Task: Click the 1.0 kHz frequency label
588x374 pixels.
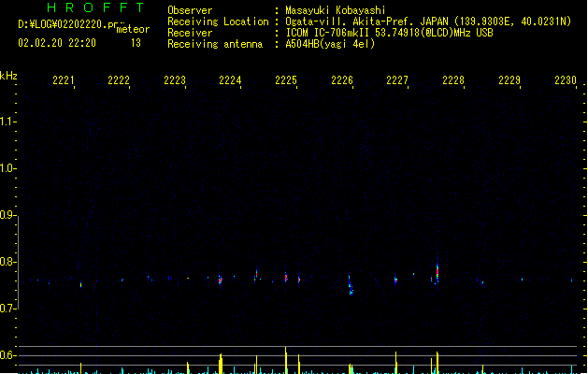Action: 7,168
